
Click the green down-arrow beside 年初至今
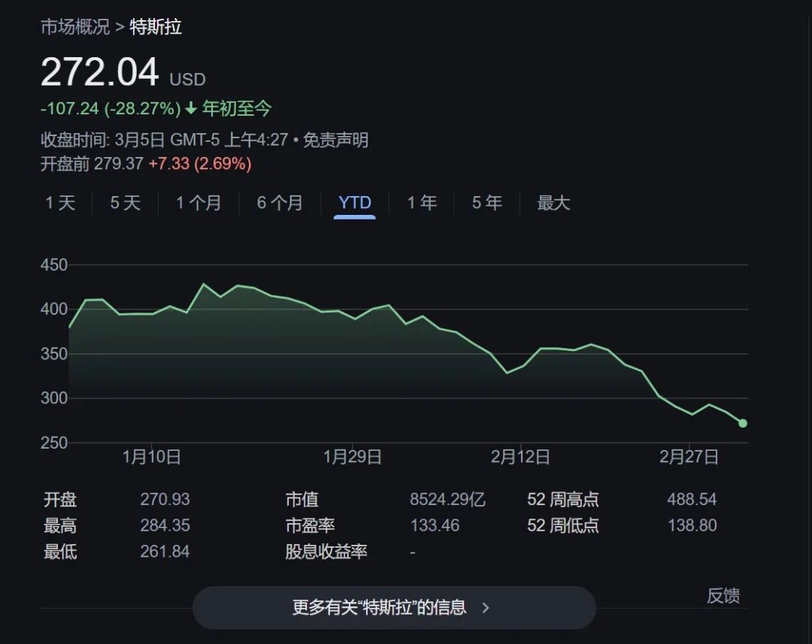point(191,109)
